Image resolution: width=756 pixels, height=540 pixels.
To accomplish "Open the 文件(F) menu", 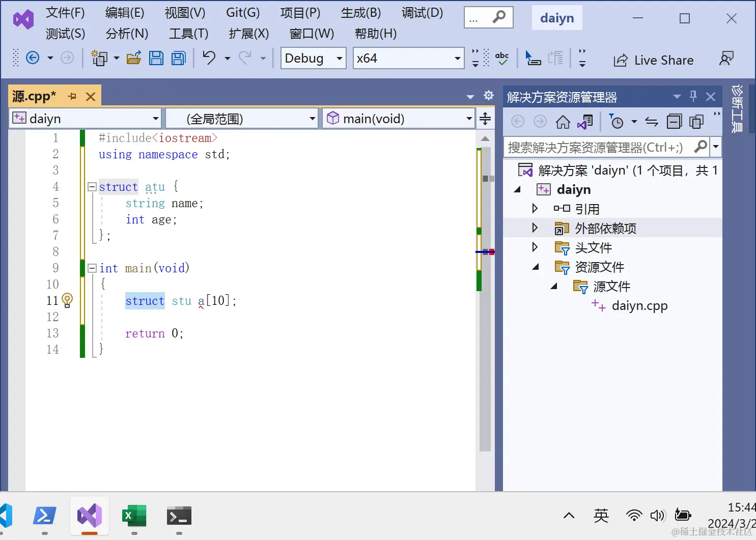I will [x=65, y=13].
